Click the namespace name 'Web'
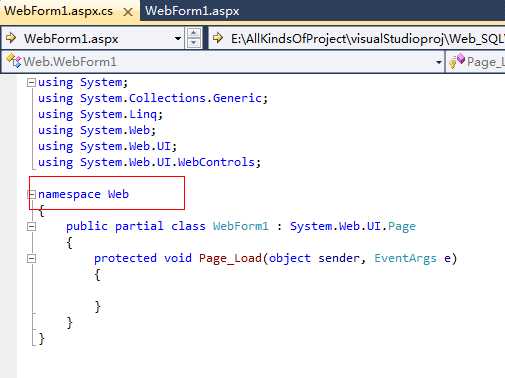This screenshot has width=505, height=378. [118, 194]
